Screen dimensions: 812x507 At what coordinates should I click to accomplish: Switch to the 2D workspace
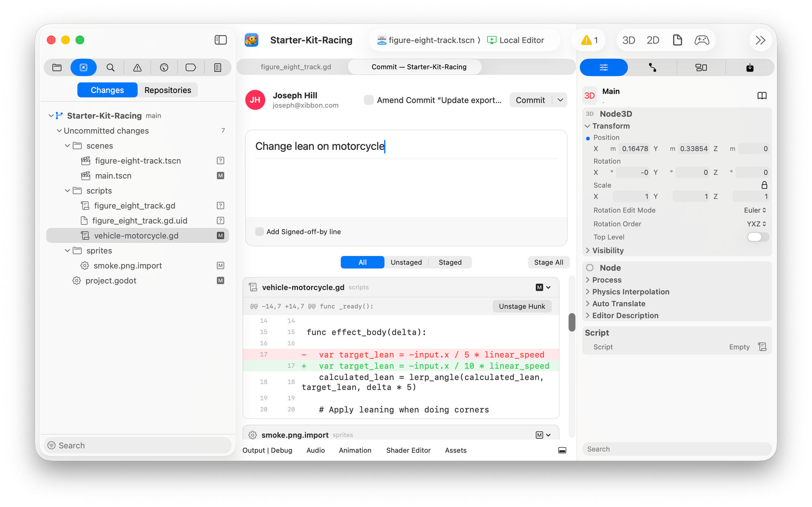(x=653, y=40)
